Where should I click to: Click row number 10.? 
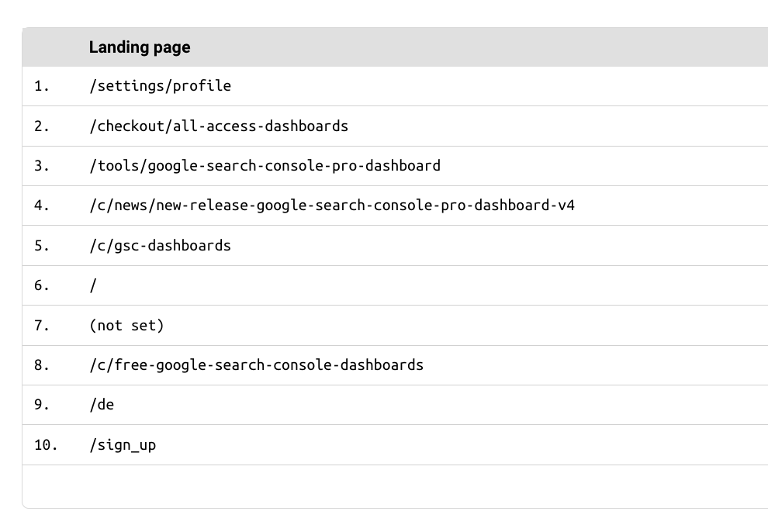(46, 445)
